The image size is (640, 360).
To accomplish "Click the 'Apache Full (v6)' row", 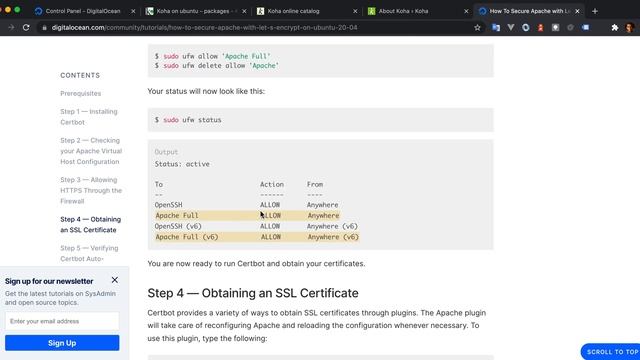I will [257, 237].
